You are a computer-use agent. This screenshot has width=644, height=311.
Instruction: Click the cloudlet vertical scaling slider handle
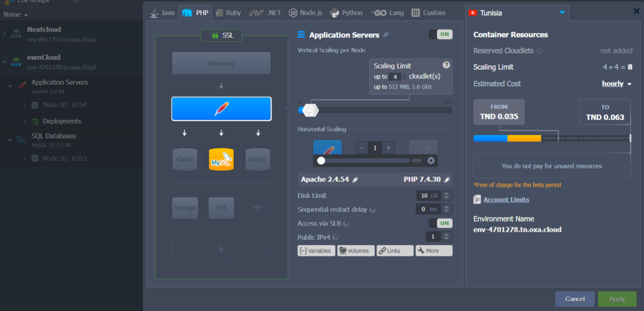[309, 110]
